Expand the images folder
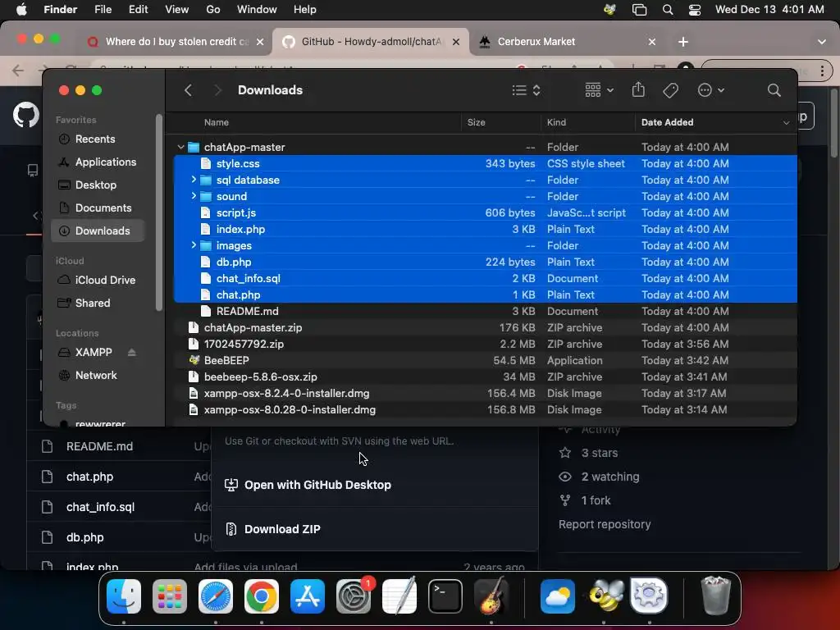 [194, 245]
